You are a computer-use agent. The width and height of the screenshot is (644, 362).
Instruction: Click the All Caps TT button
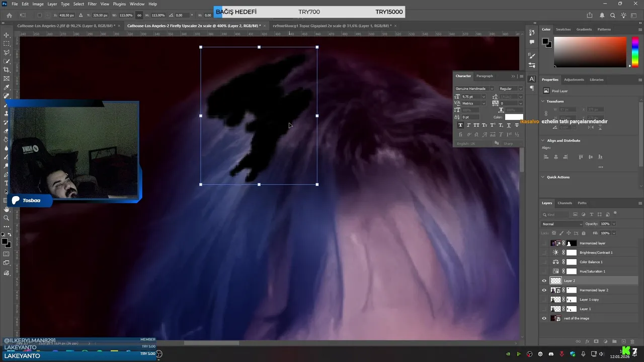click(476, 125)
